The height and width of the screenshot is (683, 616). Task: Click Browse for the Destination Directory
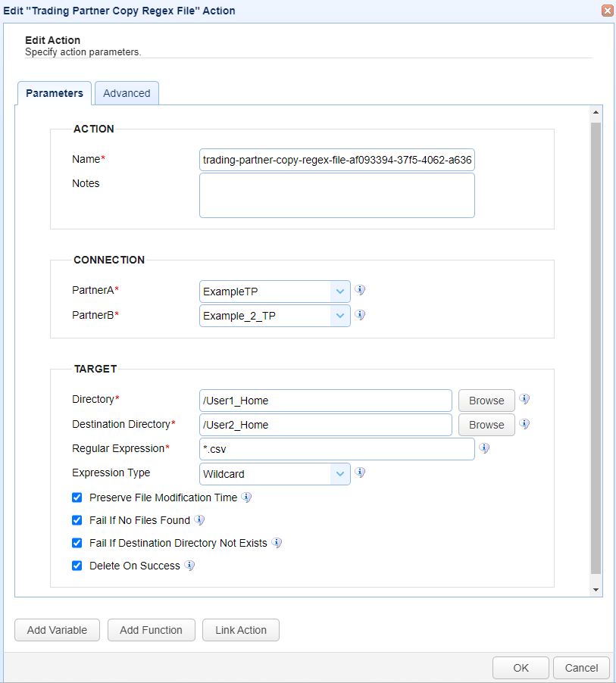pyautogui.click(x=486, y=425)
